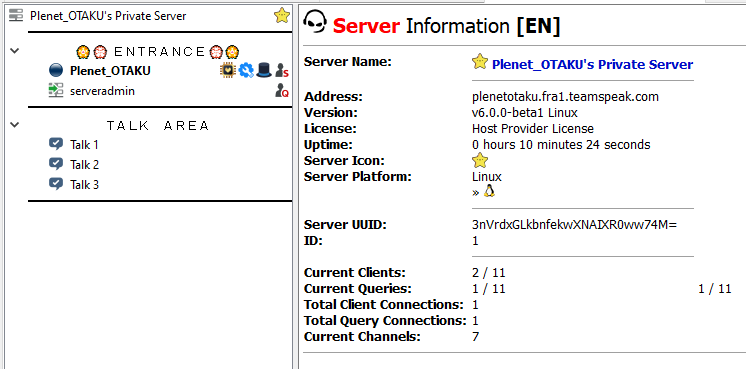The height and width of the screenshot is (369, 746).
Task: Click the Current Queries label
Action: pos(358,289)
